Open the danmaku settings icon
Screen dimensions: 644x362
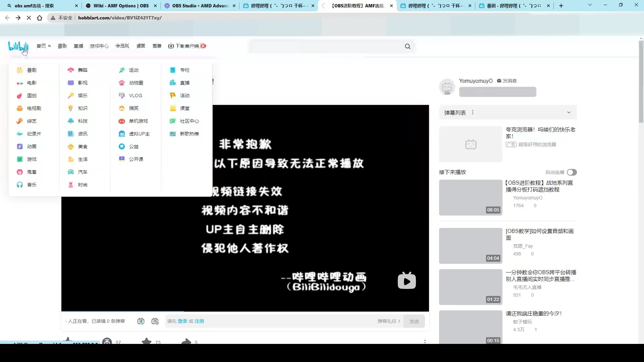(x=155, y=321)
